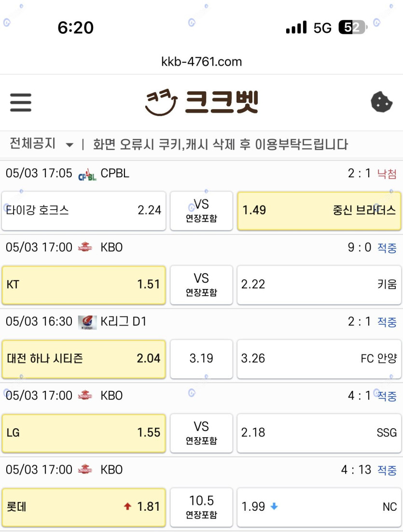
Task: Open the hamburger menu
Action: click(x=21, y=102)
